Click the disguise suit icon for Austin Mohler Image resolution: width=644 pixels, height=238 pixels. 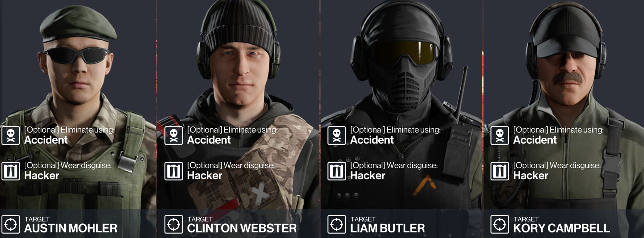point(11,171)
